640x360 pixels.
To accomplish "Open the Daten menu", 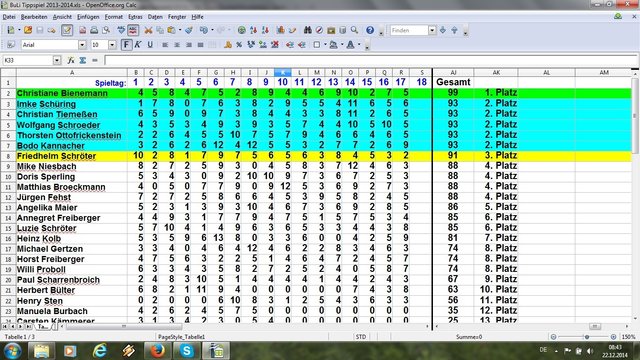I will click(155, 17).
